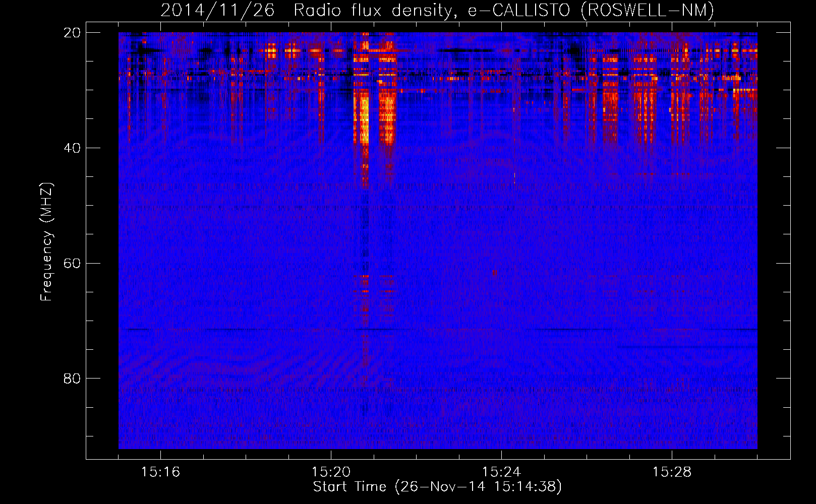Click the 15:16 time tick label

pos(160,472)
